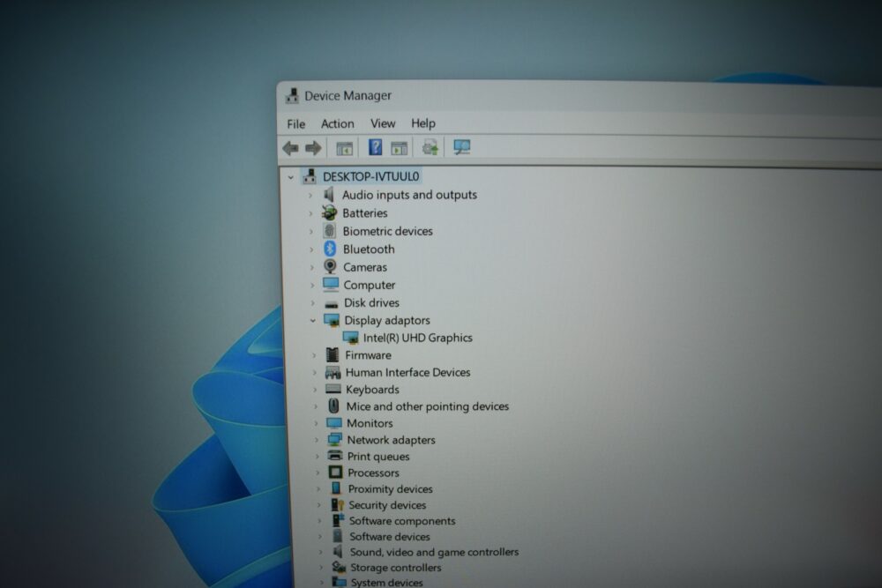This screenshot has width=882, height=588.
Task: Click the Biometric devices fingerprint icon
Action: [x=330, y=230]
